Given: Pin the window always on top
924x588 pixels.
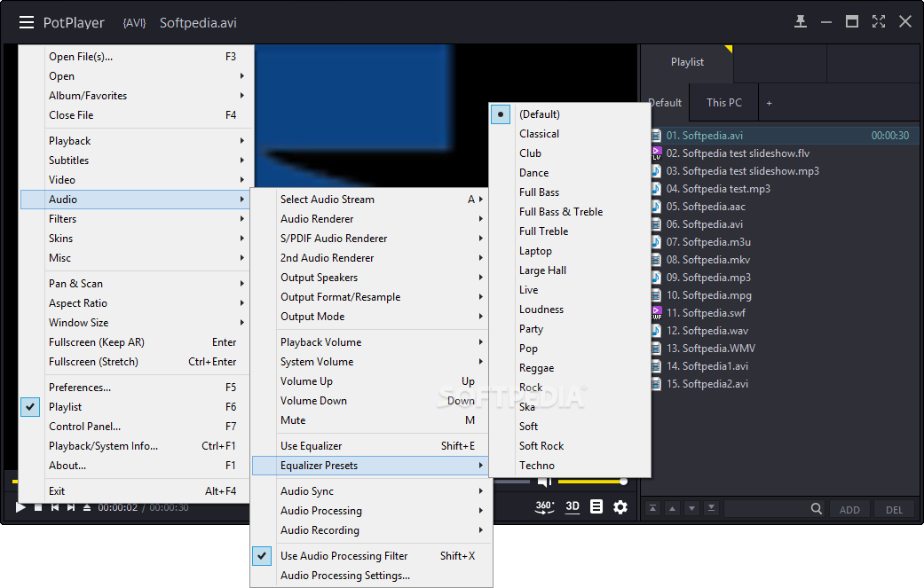Looking at the screenshot, I should coord(801,22).
